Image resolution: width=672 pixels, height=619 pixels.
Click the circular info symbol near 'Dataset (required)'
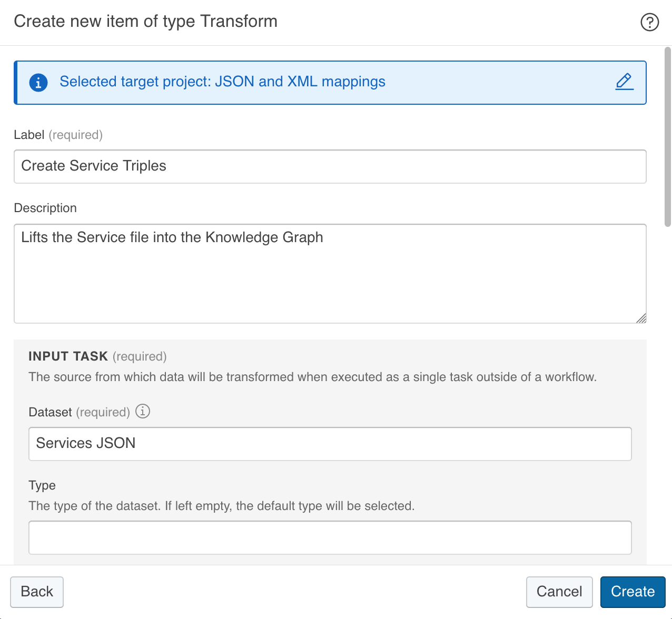click(142, 412)
